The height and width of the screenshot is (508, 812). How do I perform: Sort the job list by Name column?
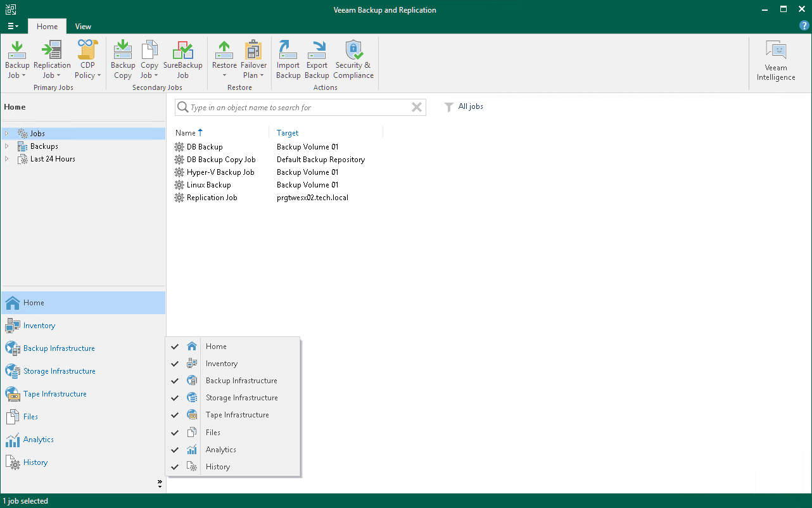click(189, 133)
